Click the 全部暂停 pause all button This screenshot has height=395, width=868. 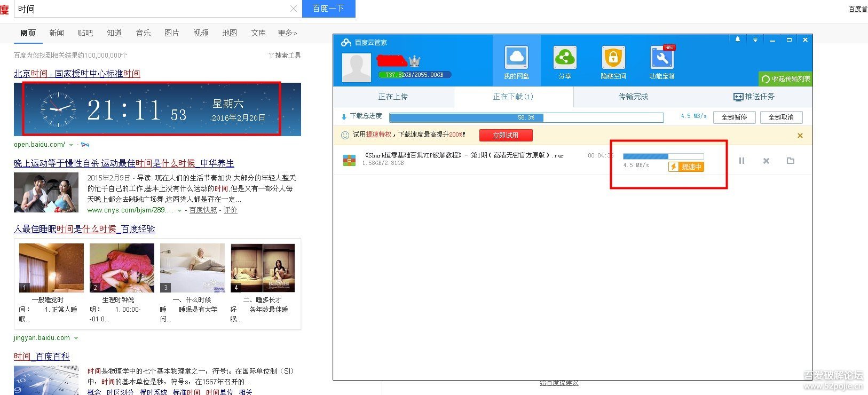734,117
